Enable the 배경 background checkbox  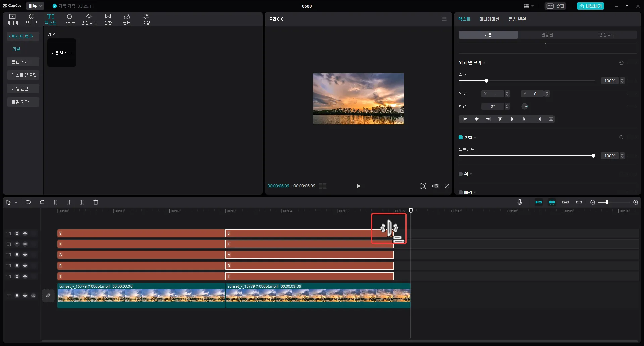point(461,192)
